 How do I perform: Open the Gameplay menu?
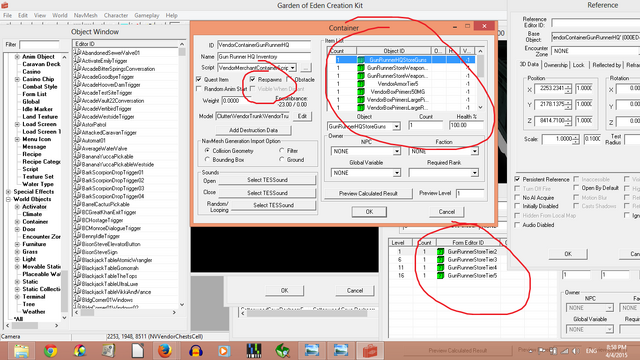click(x=147, y=15)
